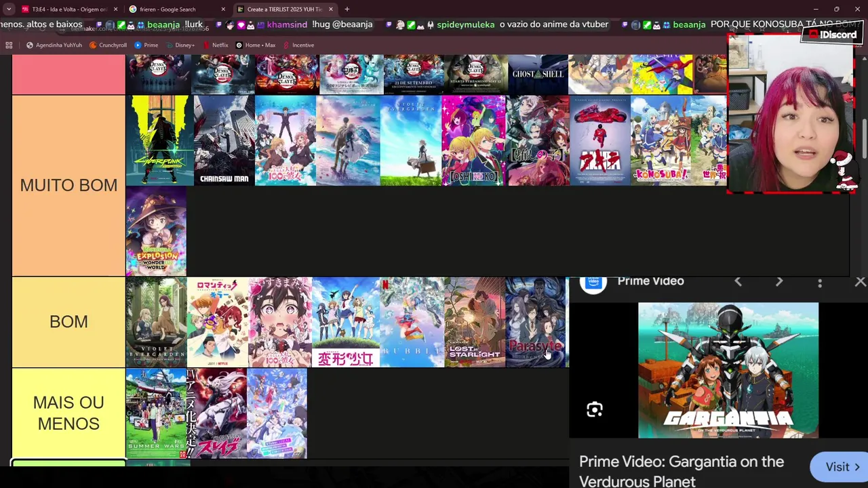Click the Prime Video source name
The width and height of the screenshot is (868, 488).
(x=650, y=281)
